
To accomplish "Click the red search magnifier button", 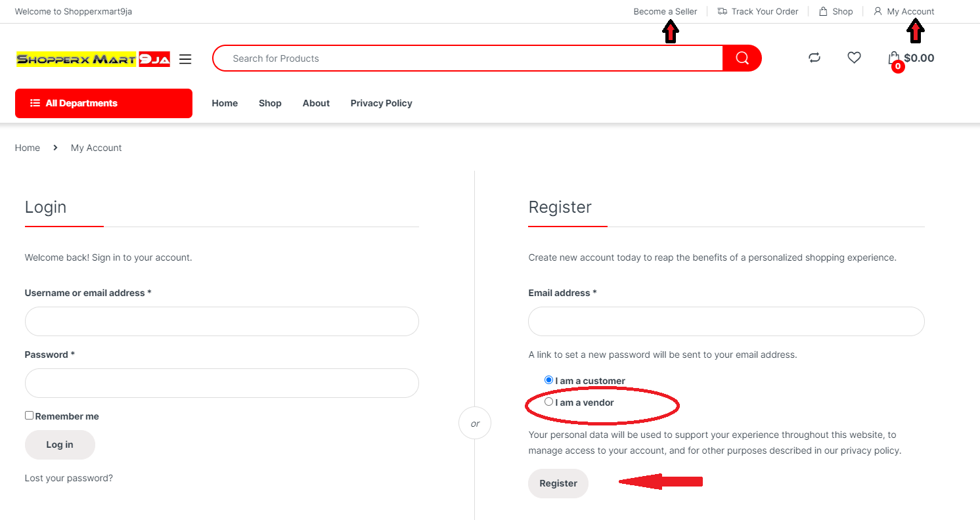I will [x=742, y=58].
